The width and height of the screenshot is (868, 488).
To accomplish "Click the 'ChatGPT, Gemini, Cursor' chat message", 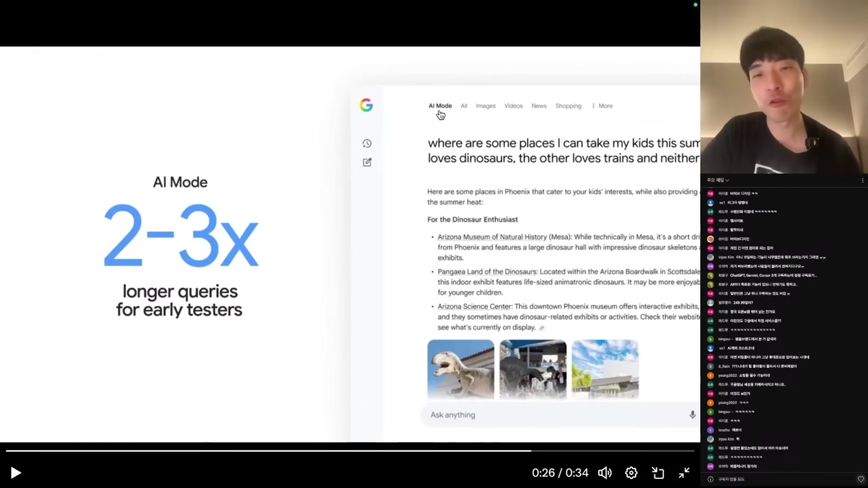I will 773,275.
